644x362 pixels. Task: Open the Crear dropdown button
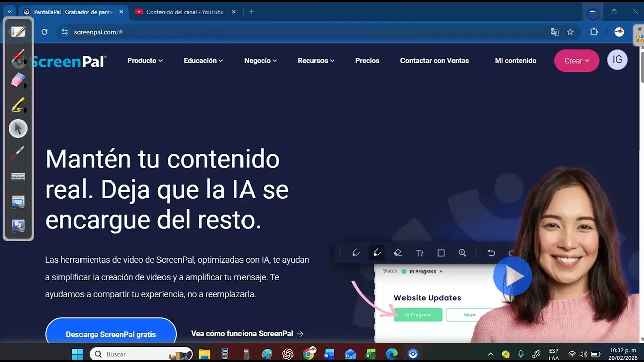(x=577, y=60)
